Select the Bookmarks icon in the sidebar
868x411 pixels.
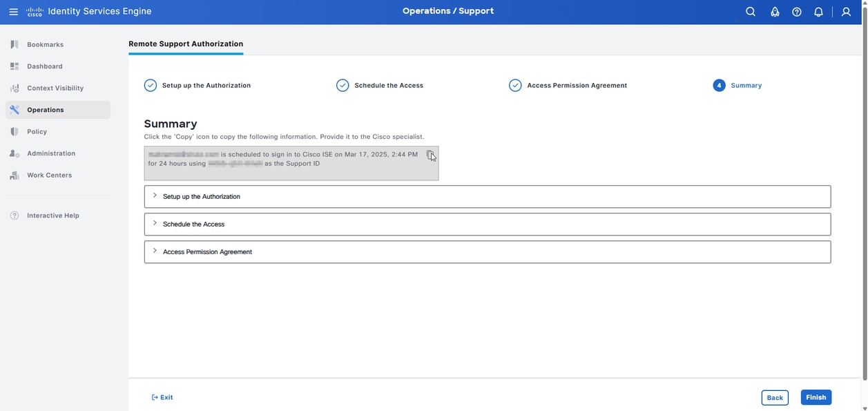coord(13,44)
